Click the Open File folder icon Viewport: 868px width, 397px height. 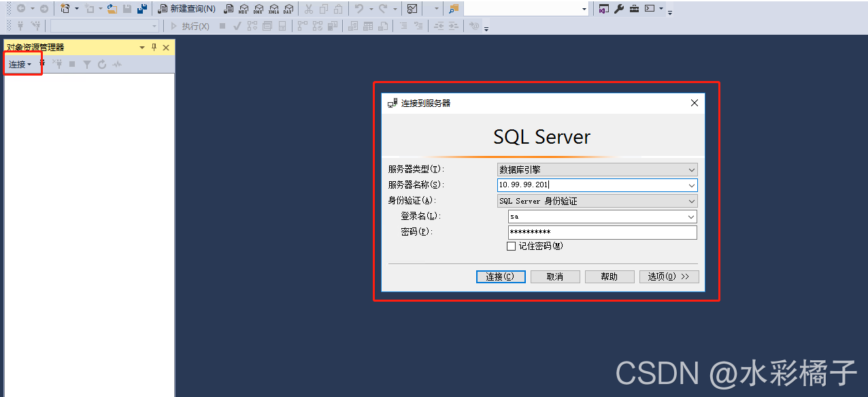coord(112,9)
